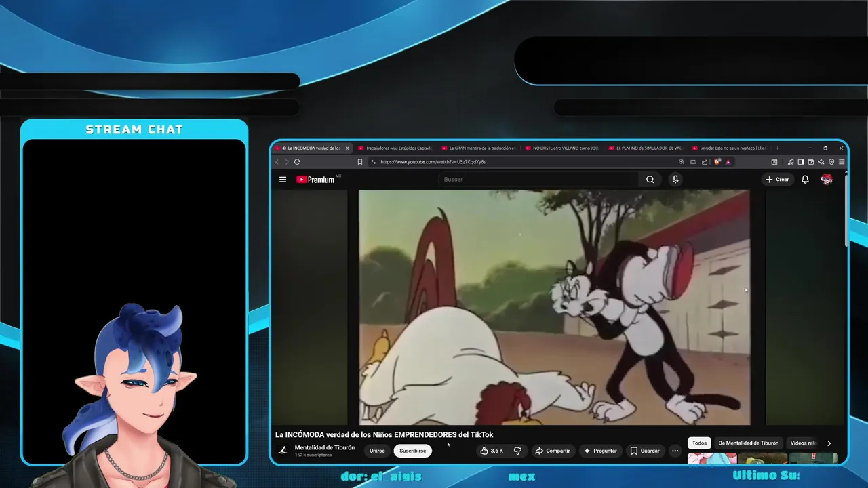Image resolution: width=868 pixels, height=488 pixels.
Task: Switch to 'Trabajadores Más Estúpidos' tab
Action: click(395, 148)
